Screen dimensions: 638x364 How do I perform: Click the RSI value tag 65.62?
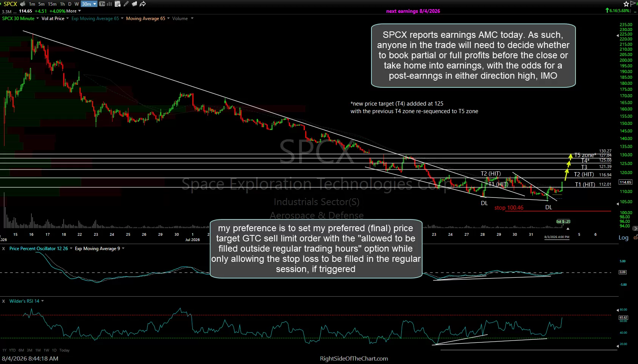(x=623, y=317)
